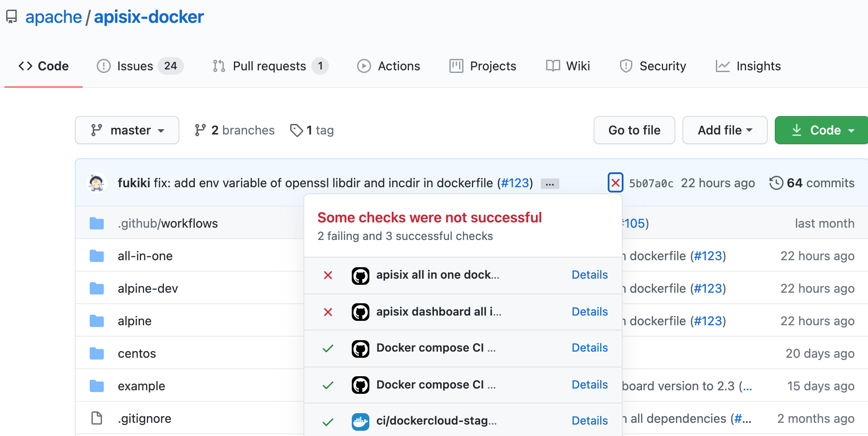Open the alpine folder
This screenshot has width=868, height=436.
(135, 321)
